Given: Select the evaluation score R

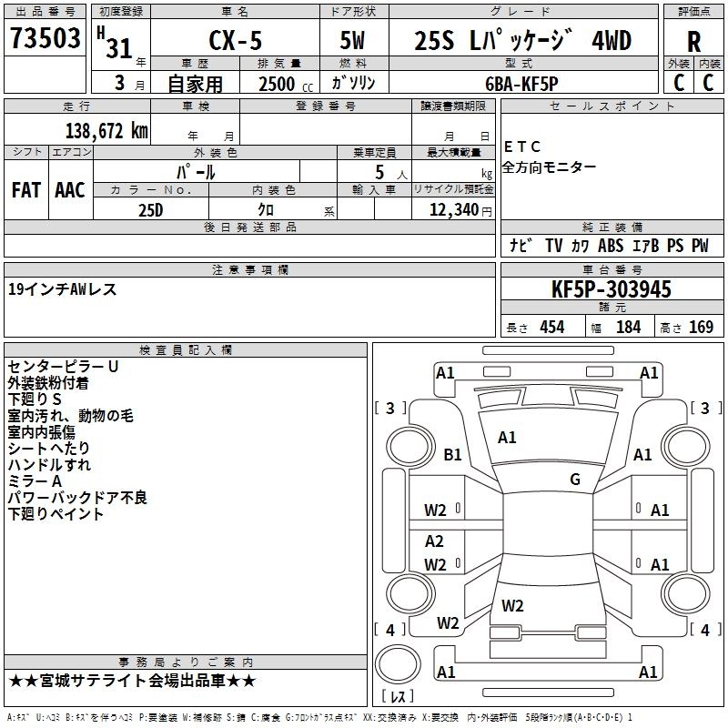Looking at the screenshot, I should click(693, 41).
